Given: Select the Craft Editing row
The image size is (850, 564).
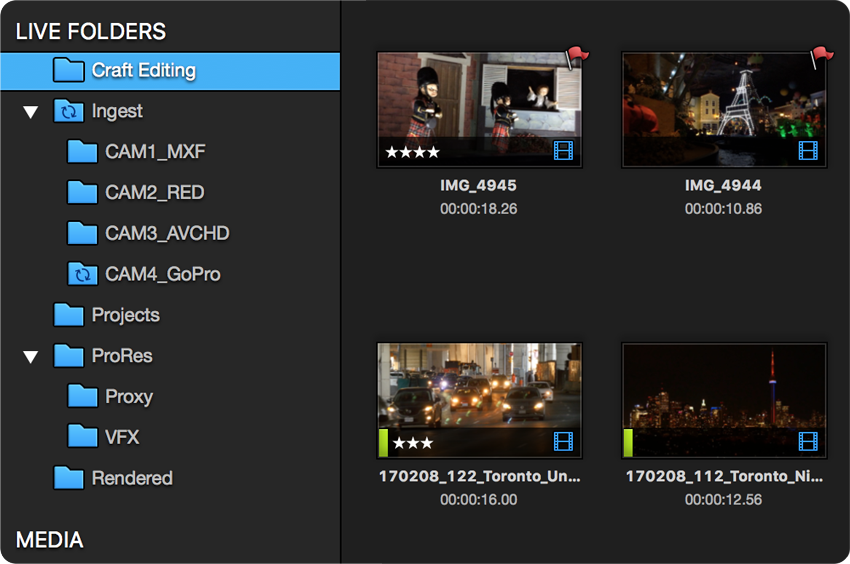Looking at the screenshot, I should pyautogui.click(x=170, y=71).
